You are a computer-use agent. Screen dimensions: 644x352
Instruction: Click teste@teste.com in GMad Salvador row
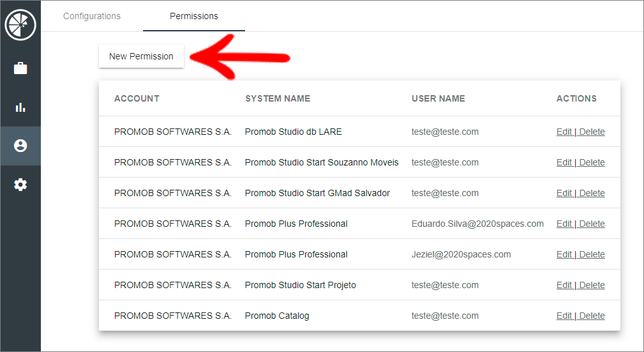[x=446, y=193]
